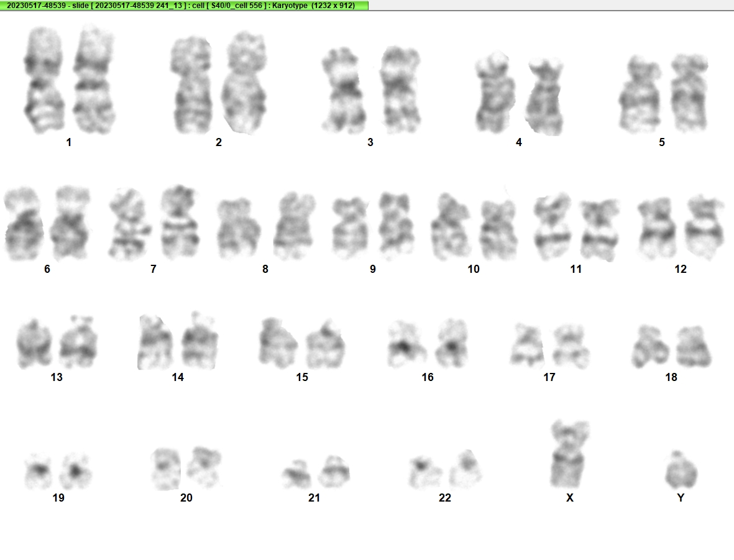
Task: Select the chromosome 14 pair image
Action: 178,341
